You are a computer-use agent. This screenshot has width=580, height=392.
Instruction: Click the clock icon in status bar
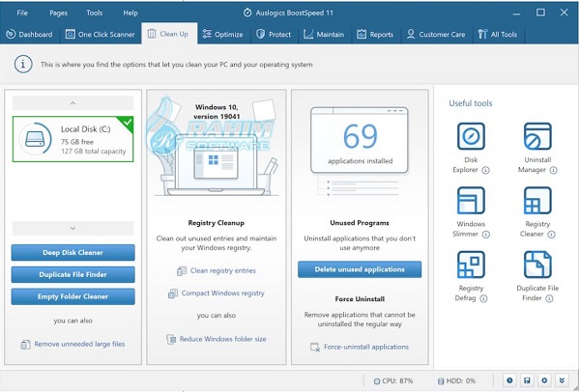pyautogui.click(x=509, y=380)
